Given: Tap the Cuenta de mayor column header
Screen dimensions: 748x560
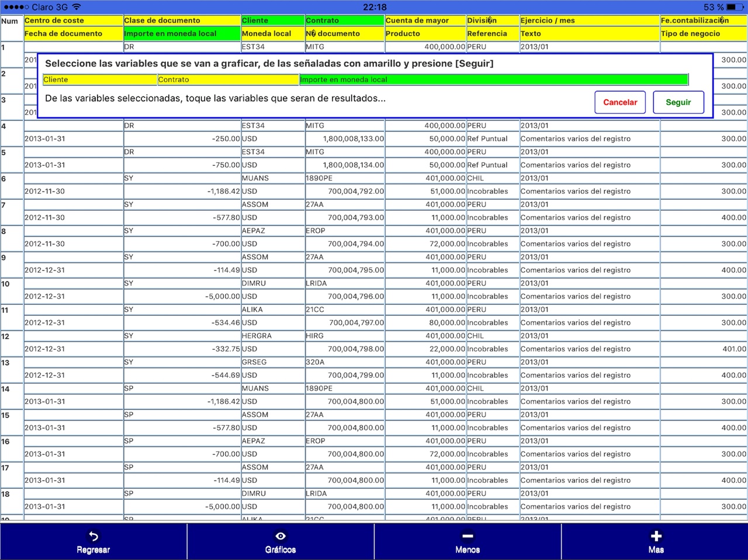Looking at the screenshot, I should tap(425, 20).
